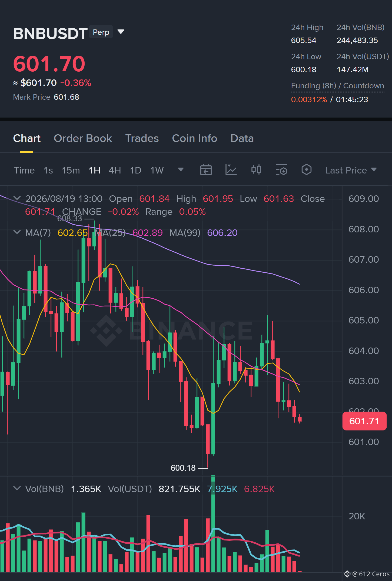Click the 24h Low 600.18 value
The height and width of the screenshot is (581, 392).
[x=304, y=69]
